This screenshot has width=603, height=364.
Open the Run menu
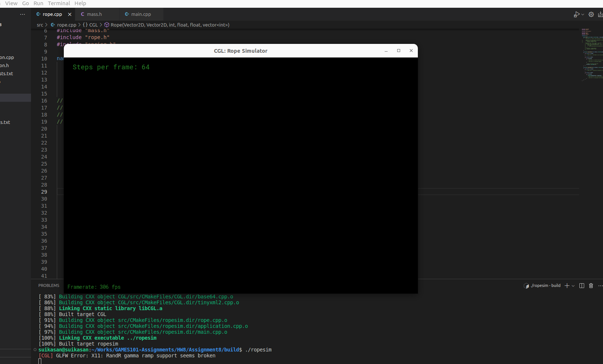click(x=38, y=3)
